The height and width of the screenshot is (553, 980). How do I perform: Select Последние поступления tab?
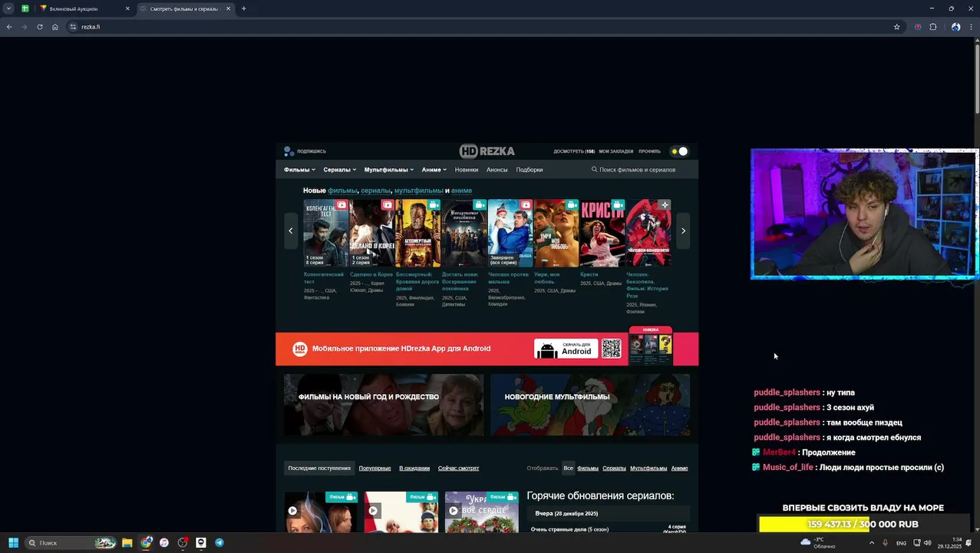pos(319,468)
